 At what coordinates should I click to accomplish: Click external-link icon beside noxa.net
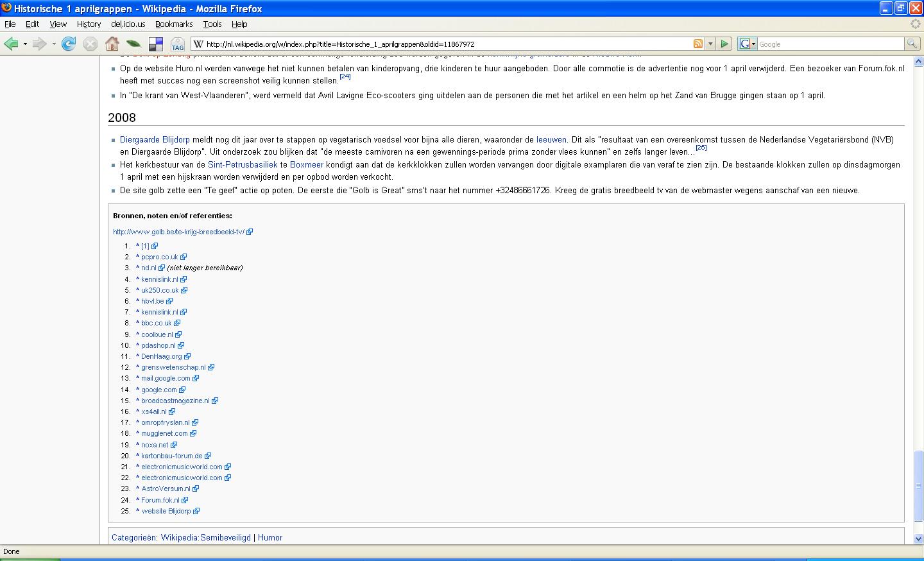(174, 445)
